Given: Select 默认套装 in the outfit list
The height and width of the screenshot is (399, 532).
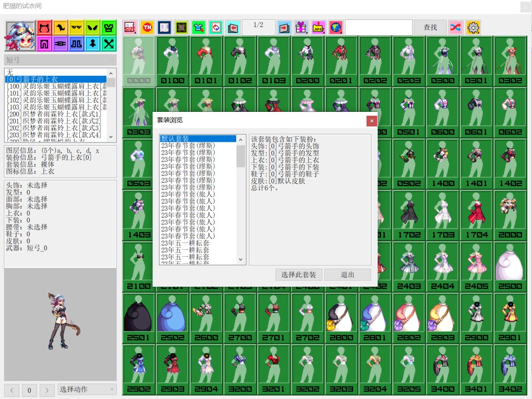Looking at the screenshot, I should [198, 138].
